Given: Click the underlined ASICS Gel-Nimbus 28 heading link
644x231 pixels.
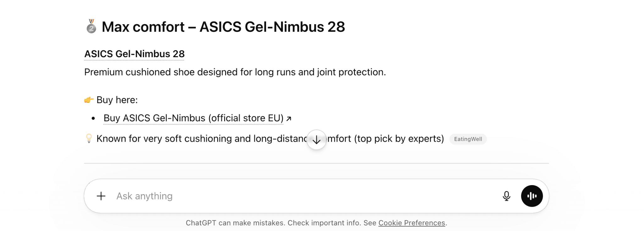Looking at the screenshot, I should coord(134,54).
